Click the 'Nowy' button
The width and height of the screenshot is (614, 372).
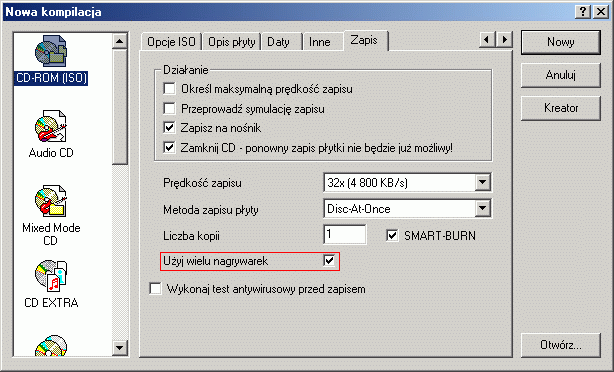(x=560, y=42)
